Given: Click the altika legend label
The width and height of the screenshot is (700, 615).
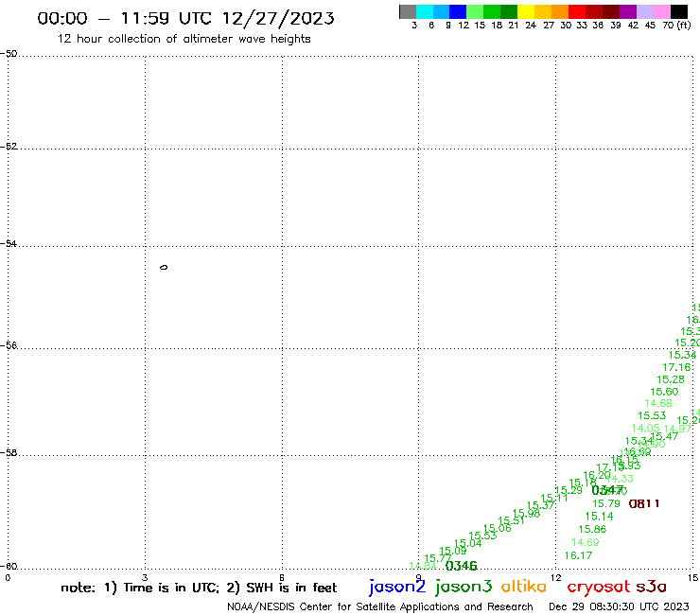Looking at the screenshot, I should pos(524,587).
